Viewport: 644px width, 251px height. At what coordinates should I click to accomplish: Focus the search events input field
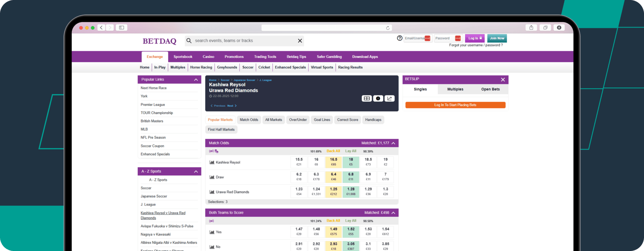click(245, 41)
